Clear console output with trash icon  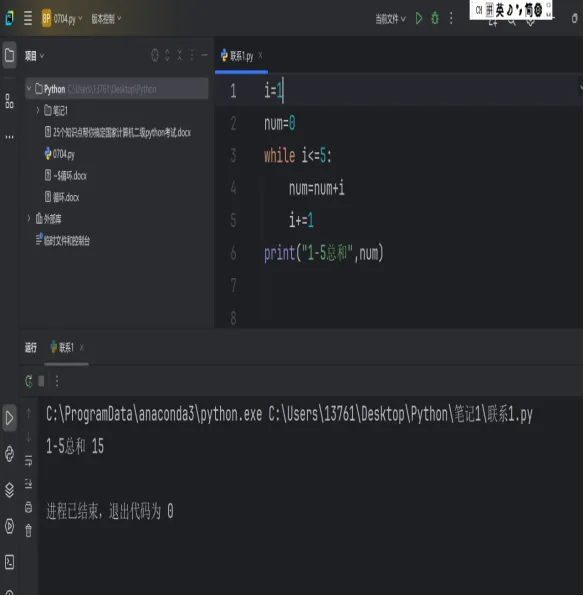[29, 530]
